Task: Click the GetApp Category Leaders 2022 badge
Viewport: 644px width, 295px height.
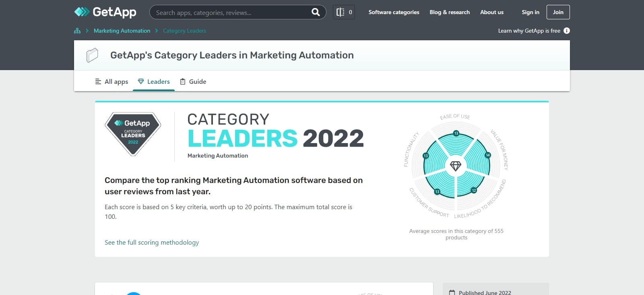Action: click(133, 134)
